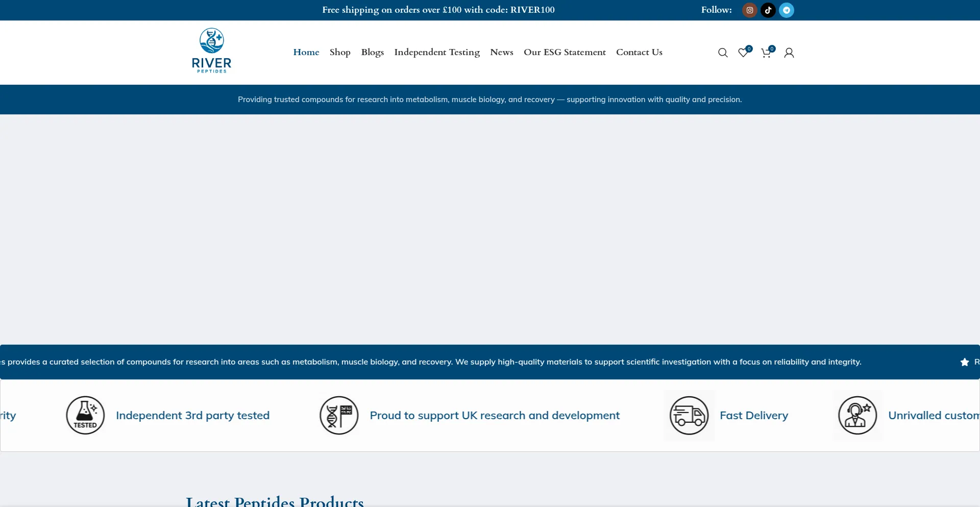The height and width of the screenshot is (507, 980).
Task: View Our ESG Statement page
Action: [x=565, y=52]
